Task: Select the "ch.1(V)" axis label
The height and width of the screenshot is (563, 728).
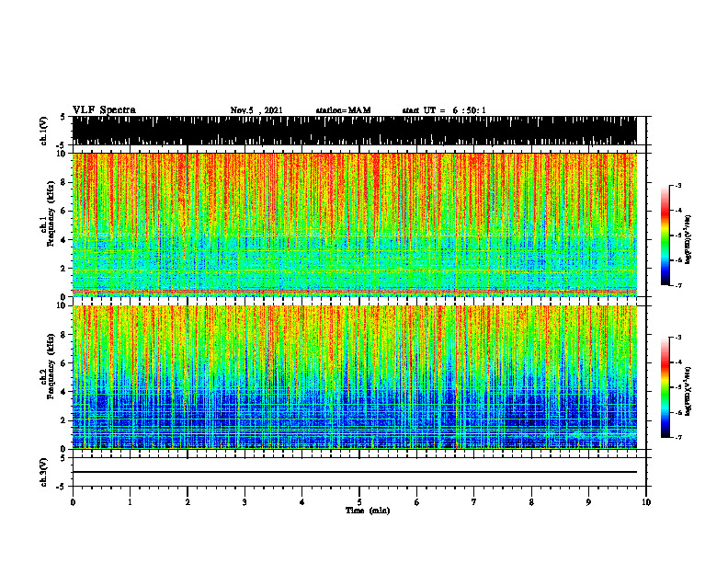Action: click(x=43, y=132)
